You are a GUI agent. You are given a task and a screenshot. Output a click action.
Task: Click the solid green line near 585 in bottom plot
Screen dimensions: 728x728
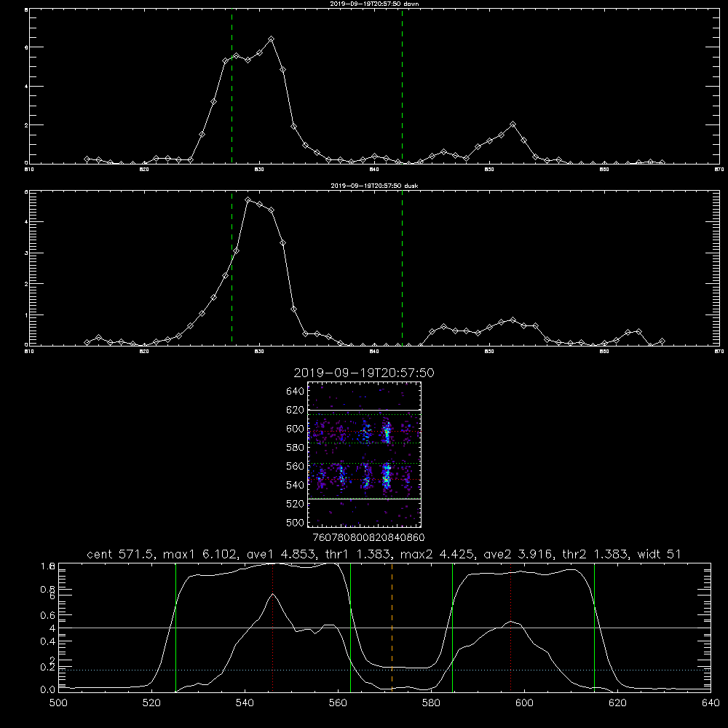point(452,628)
